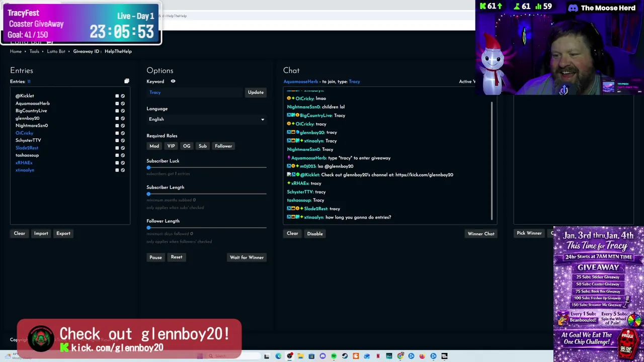The height and width of the screenshot is (362, 644).
Task: Ban AquamooseHerb using the ban icon
Action: [123, 104]
